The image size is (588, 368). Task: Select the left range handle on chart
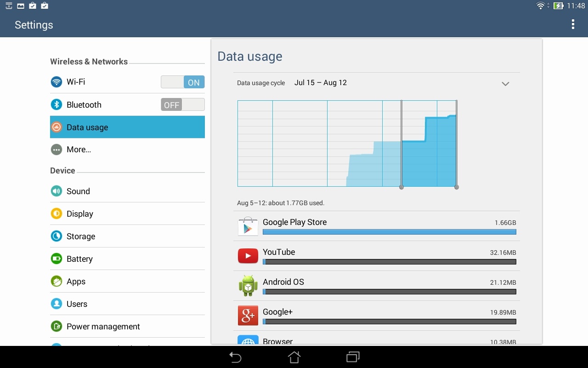[401, 187]
